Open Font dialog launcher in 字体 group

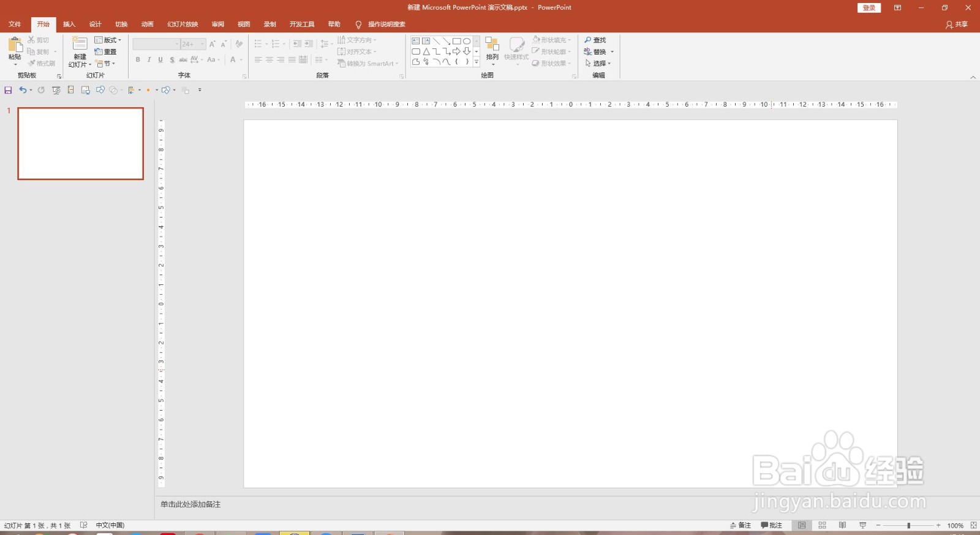coord(244,77)
